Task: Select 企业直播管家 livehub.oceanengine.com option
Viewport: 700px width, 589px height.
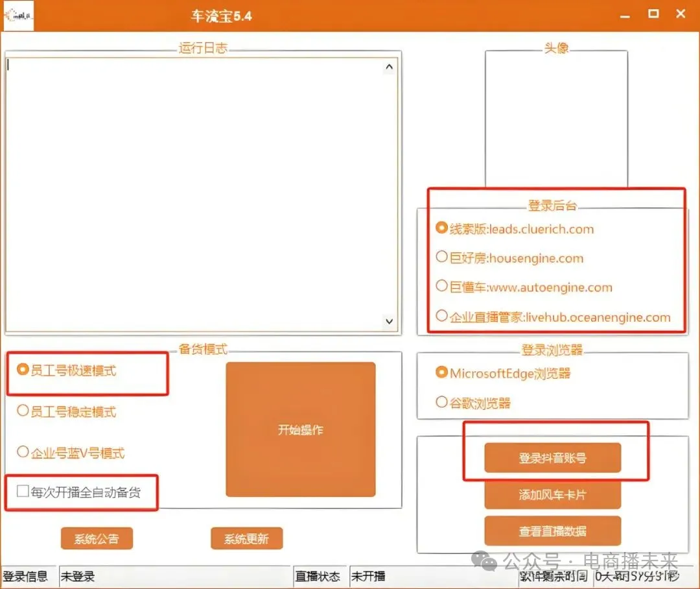Action: (442, 317)
